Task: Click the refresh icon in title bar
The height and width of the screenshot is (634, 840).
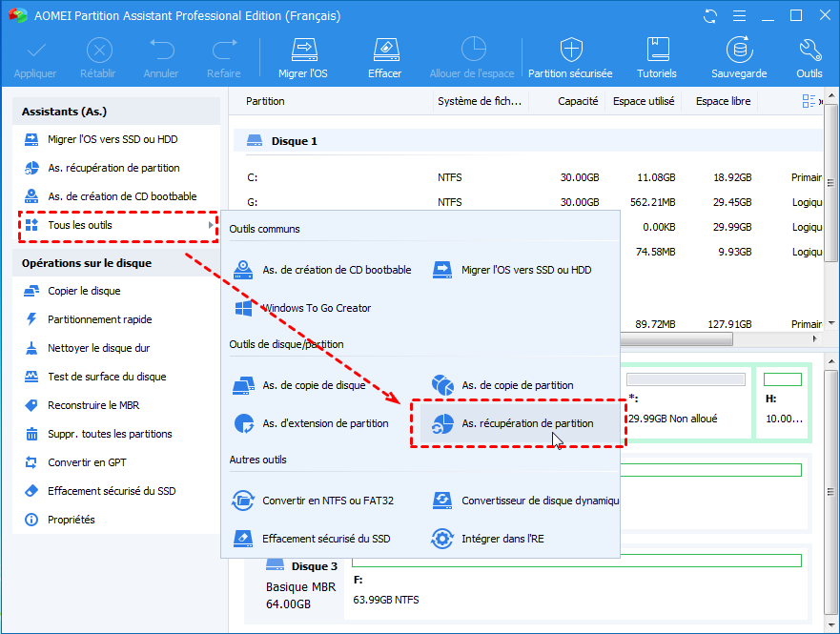Action: point(710,16)
